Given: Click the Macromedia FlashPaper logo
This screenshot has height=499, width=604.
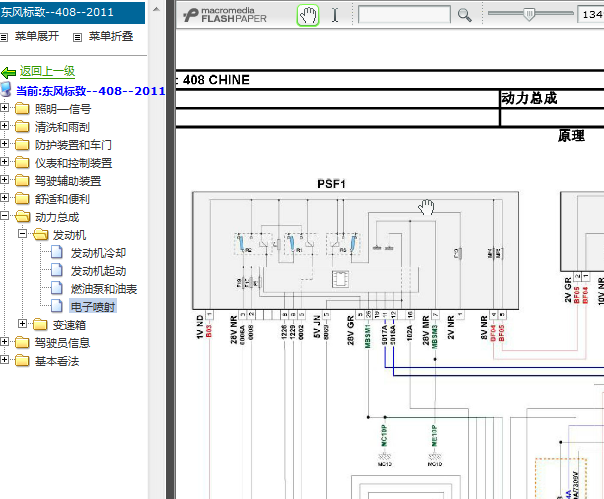Looking at the screenshot, I should click(225, 15).
